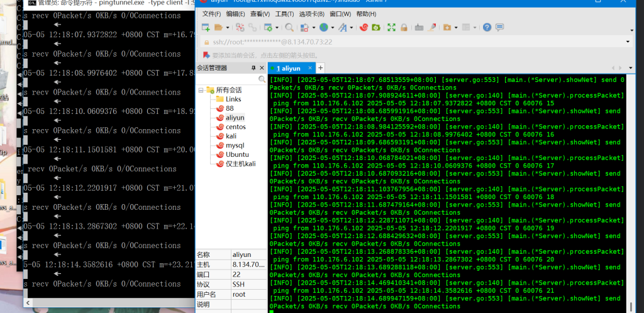This screenshot has height=313, width=644.
Task: Collapse the 所有会话 tree node
Action: tap(201, 90)
